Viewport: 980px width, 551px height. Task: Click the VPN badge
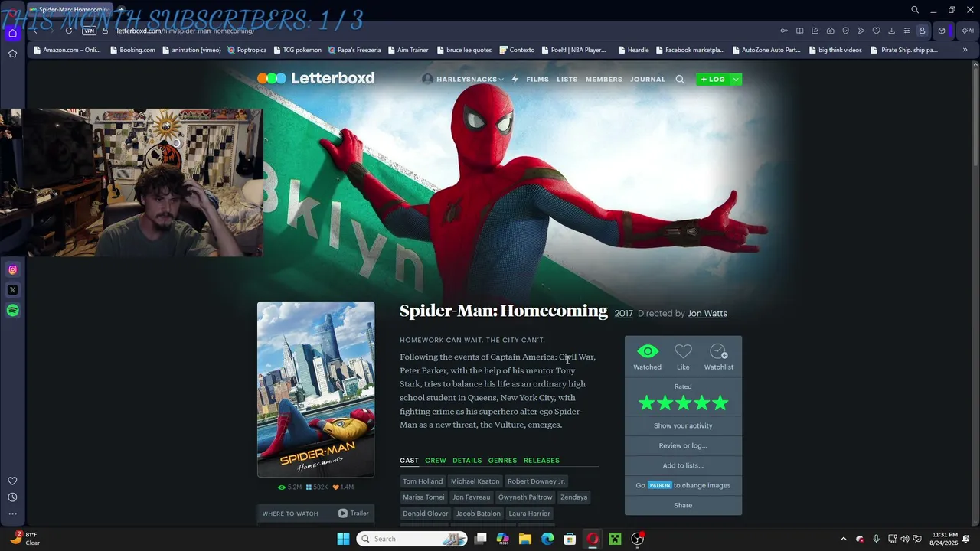(89, 31)
